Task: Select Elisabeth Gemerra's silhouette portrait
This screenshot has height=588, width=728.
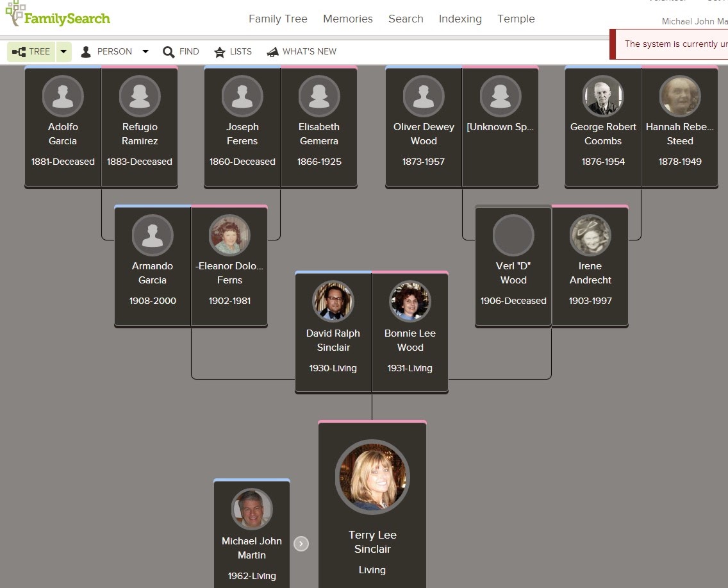Action: coord(319,96)
